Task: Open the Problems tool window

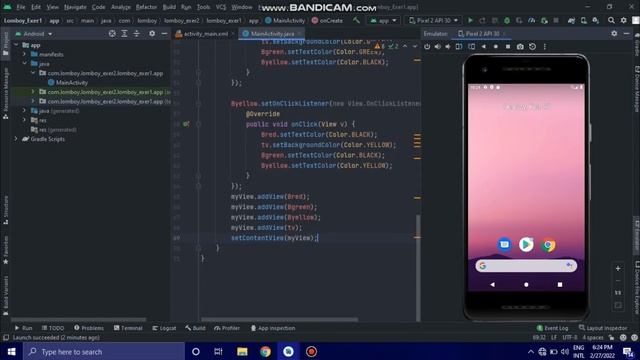Action: [x=89, y=328]
